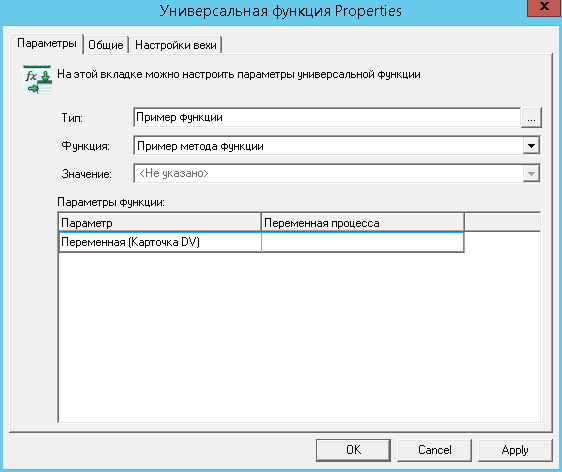Expand the Функция dropdown arrow
The width and height of the screenshot is (562, 472).
531,146
